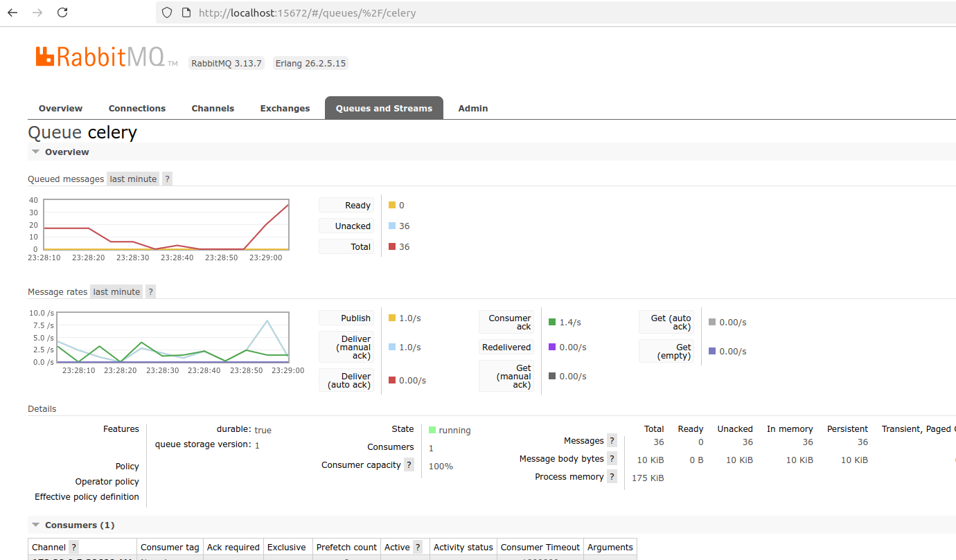Open help for Queued messages
This screenshot has width=956, height=560.
point(167,179)
